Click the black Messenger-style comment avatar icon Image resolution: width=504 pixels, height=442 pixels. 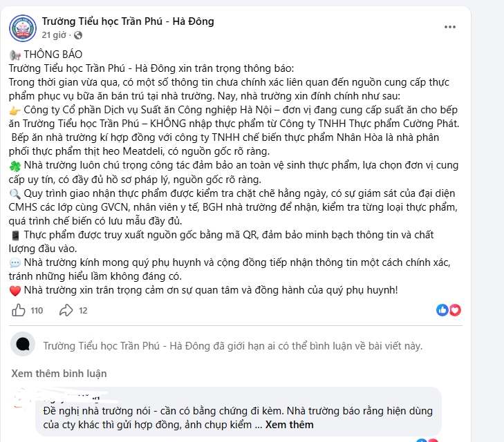coord(24,344)
